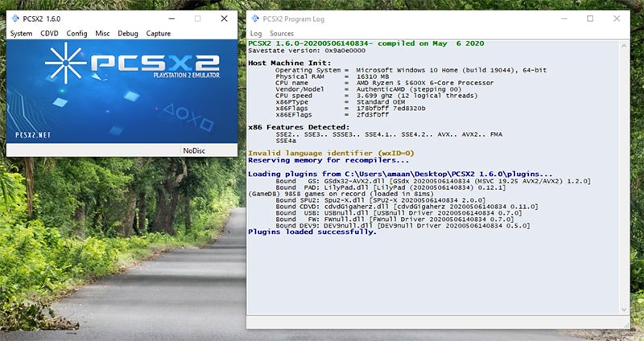The image size is (644, 341).
Task: Click the PCSX2 Program Log title bar icon
Action: 255,18
